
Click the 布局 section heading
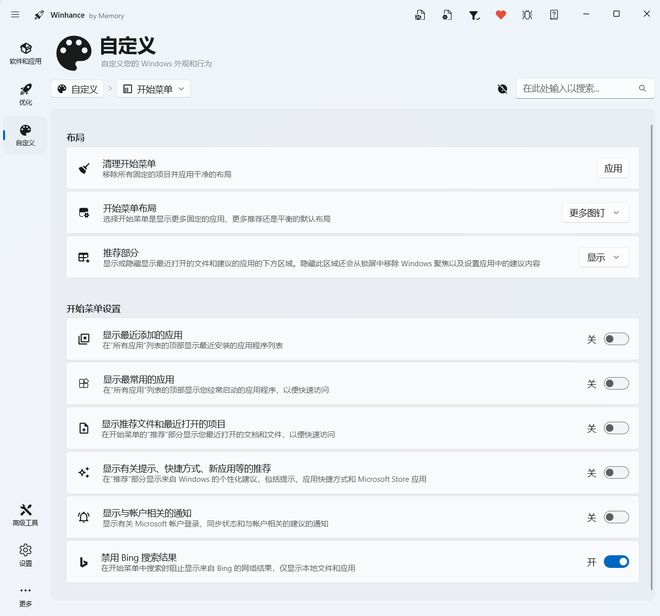[x=75, y=138]
